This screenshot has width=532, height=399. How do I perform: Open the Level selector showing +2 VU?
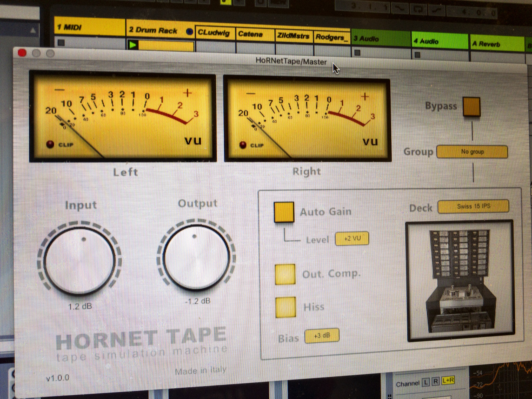coord(352,239)
